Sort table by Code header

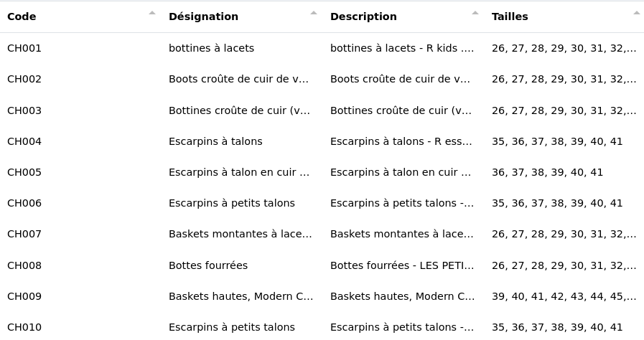click(x=22, y=16)
